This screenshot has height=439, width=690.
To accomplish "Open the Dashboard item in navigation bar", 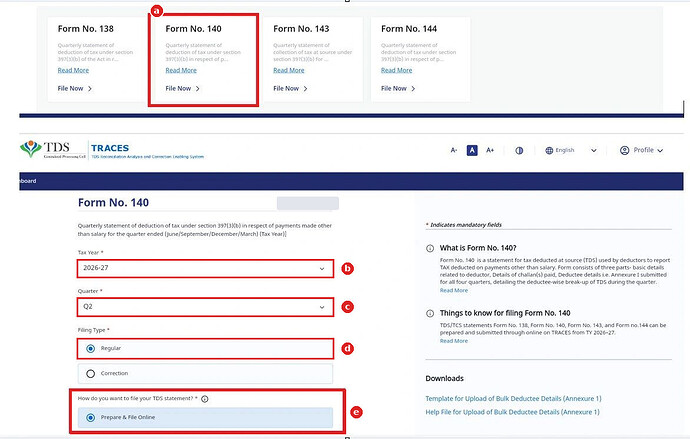I will [28, 181].
